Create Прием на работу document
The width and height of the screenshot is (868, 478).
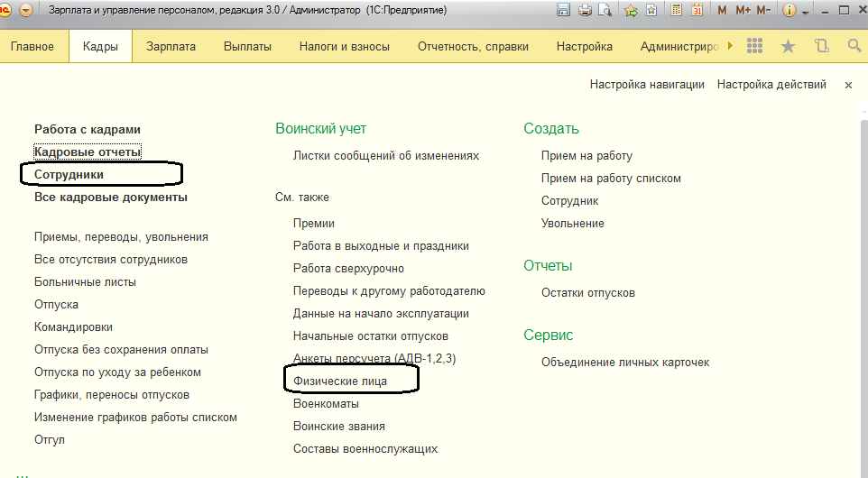[586, 155]
